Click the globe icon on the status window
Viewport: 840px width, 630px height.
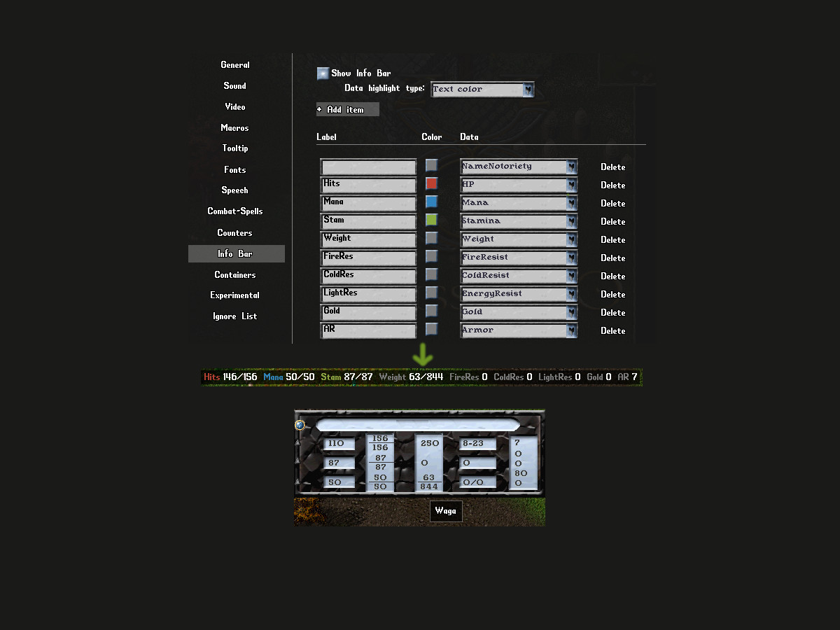[300, 425]
